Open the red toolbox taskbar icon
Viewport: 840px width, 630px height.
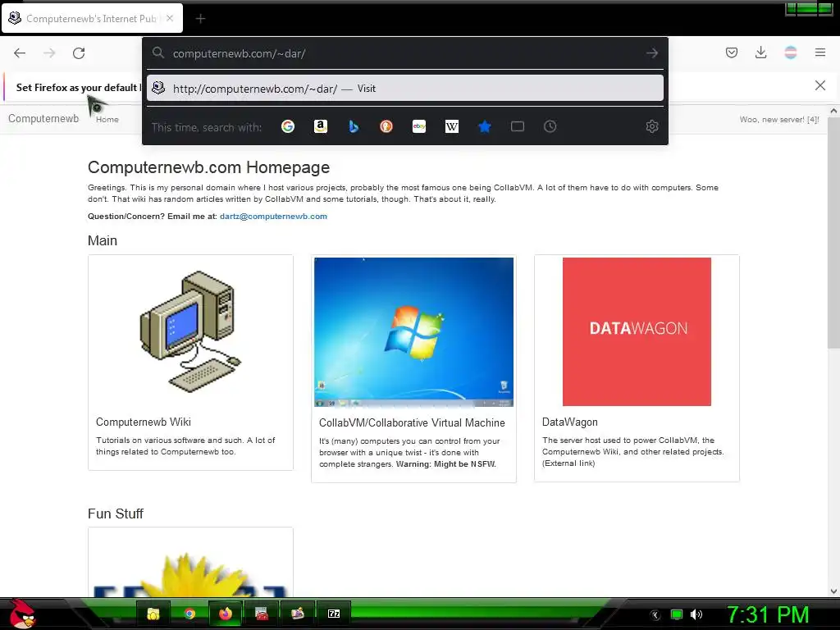coord(262,614)
